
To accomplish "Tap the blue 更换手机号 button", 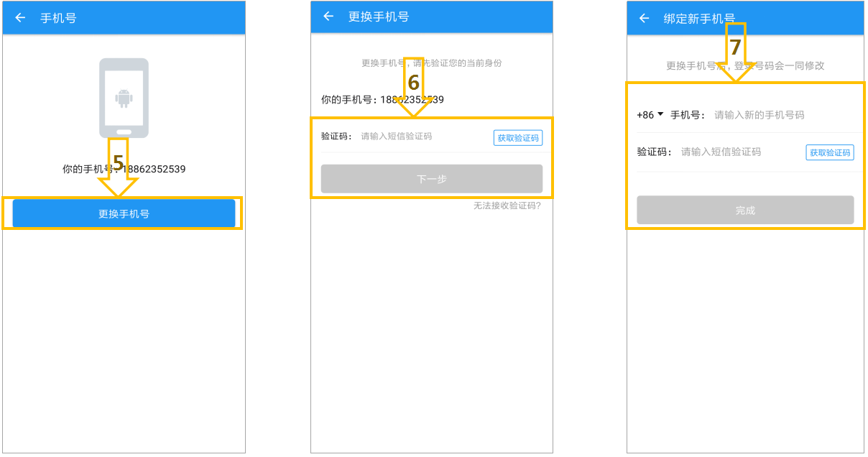I will [x=124, y=213].
